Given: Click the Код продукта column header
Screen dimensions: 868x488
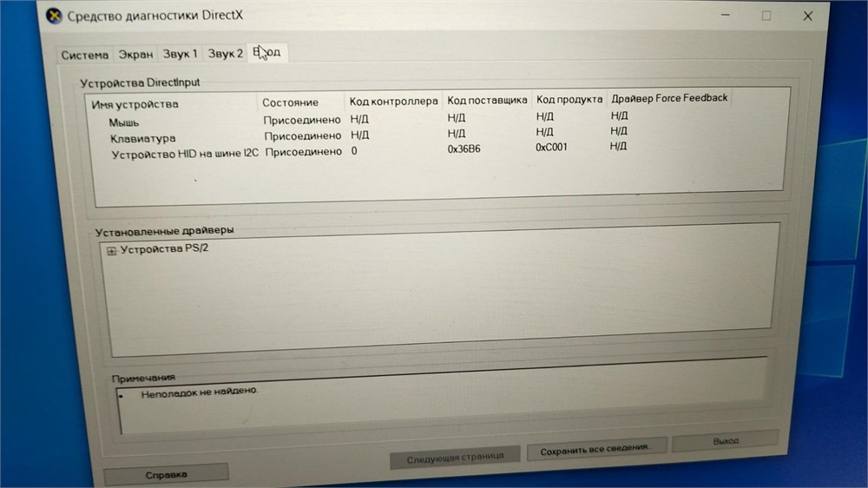Looking at the screenshot, I should click(569, 99).
